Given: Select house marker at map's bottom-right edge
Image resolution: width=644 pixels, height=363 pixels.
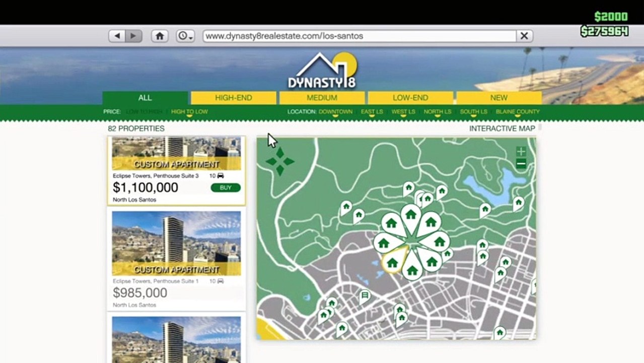Looking at the screenshot, I should (499, 333).
